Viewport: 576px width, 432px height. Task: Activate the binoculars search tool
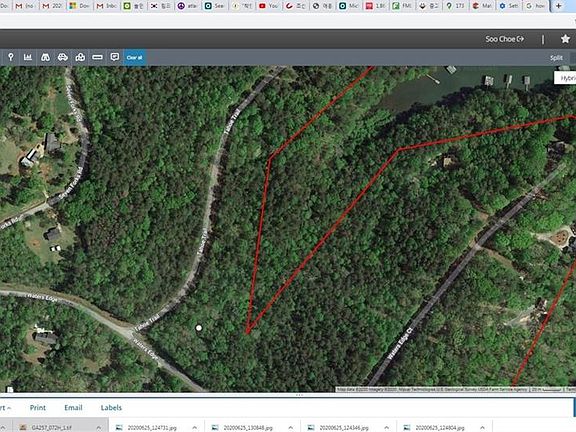click(45, 57)
